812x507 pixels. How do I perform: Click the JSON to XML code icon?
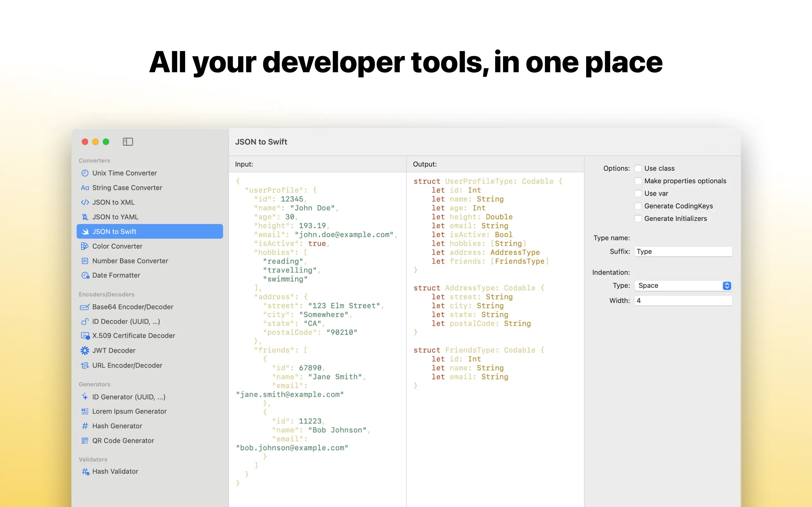(x=85, y=202)
